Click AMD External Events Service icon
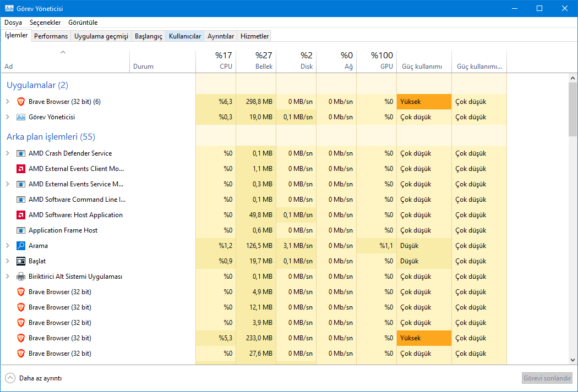This screenshot has height=392, width=578. [x=21, y=184]
